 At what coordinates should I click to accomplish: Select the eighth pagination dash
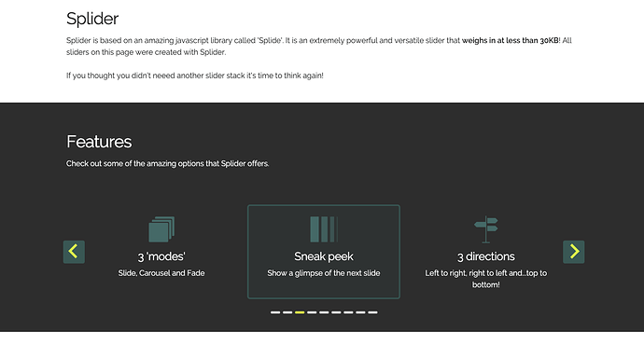360,312
